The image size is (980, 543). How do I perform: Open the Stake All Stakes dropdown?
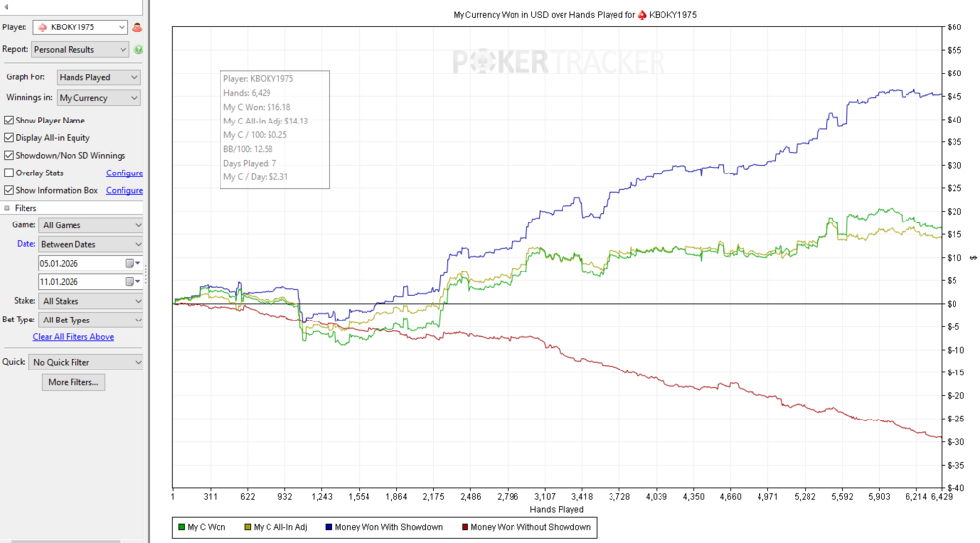[90, 301]
